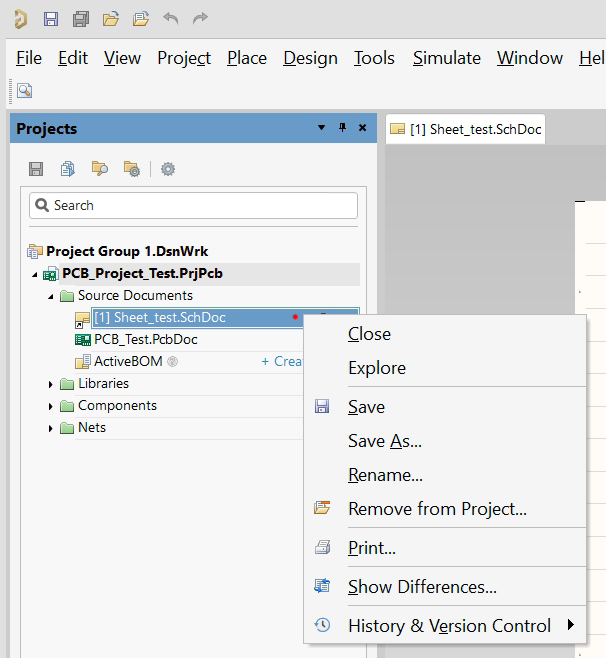
Task: Open the Design menu
Action: pos(310,58)
